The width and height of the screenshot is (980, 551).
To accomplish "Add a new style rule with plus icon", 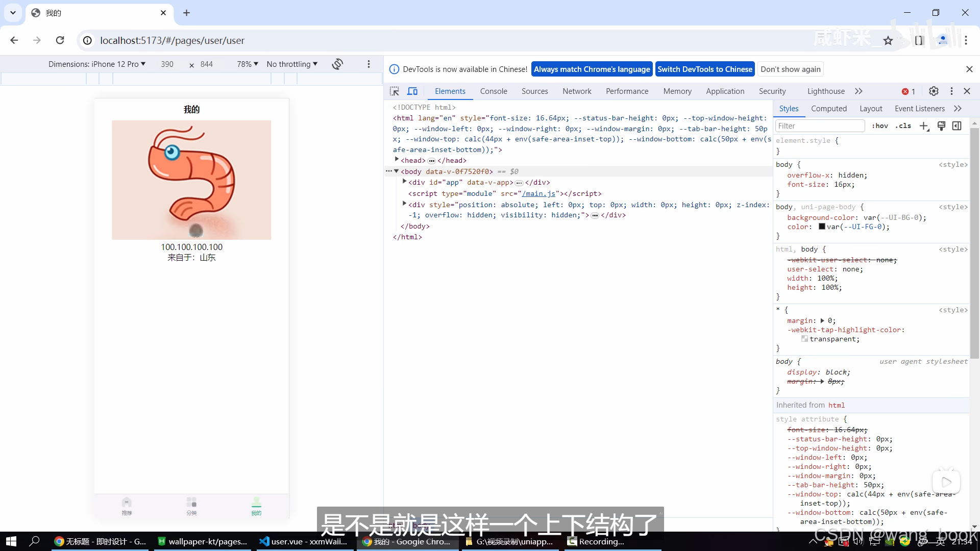I will tap(924, 126).
